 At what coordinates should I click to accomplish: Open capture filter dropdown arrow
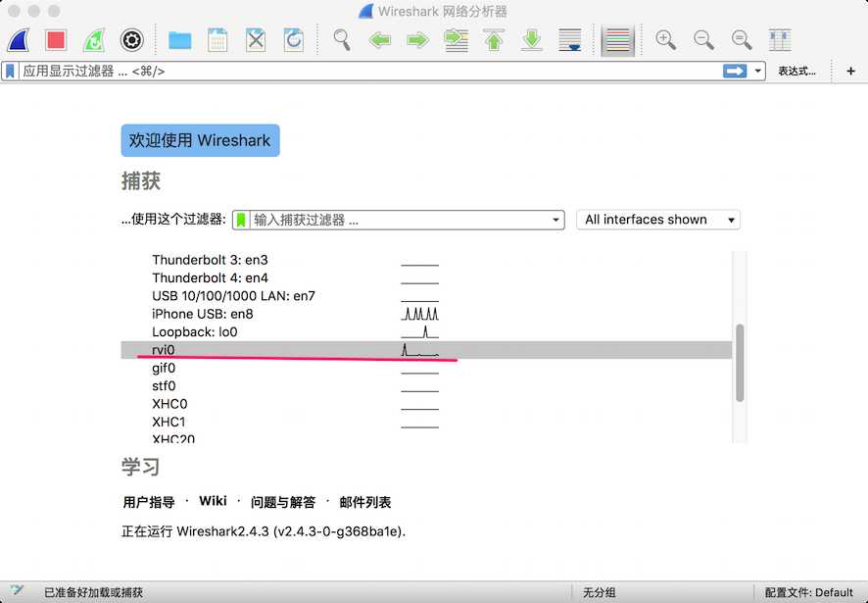coord(555,220)
